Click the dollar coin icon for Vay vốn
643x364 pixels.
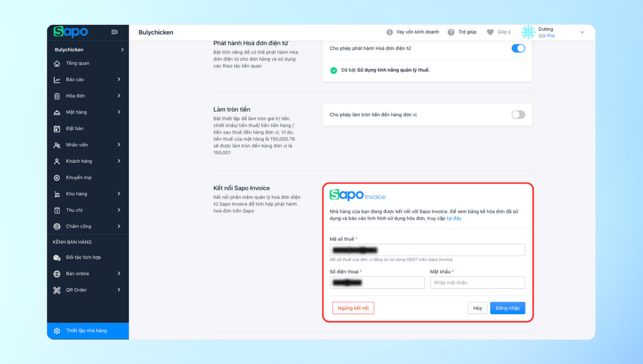click(x=390, y=32)
